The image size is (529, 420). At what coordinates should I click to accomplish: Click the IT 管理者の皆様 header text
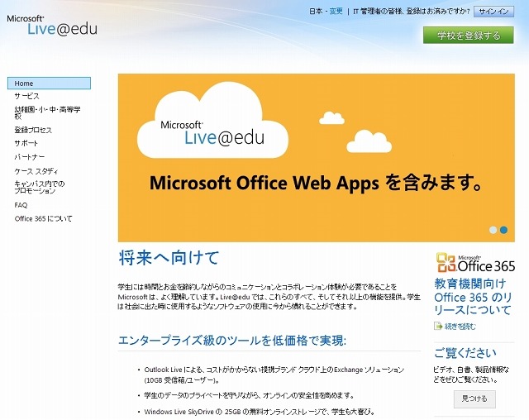(x=412, y=11)
